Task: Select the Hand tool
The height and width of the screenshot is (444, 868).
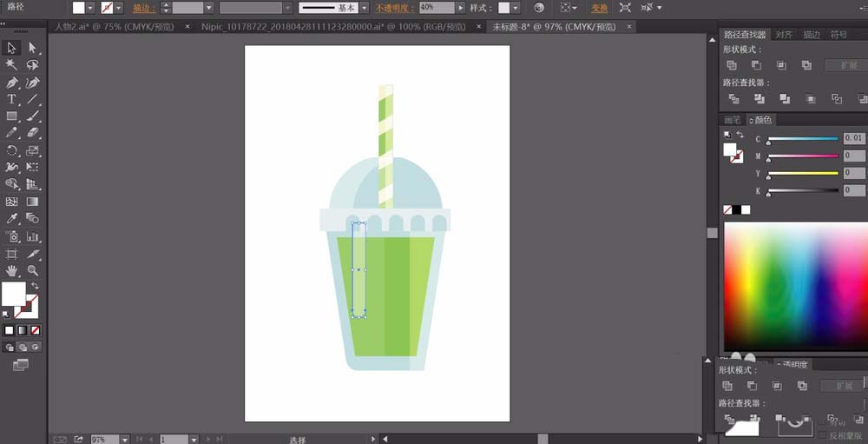Action: (11, 271)
